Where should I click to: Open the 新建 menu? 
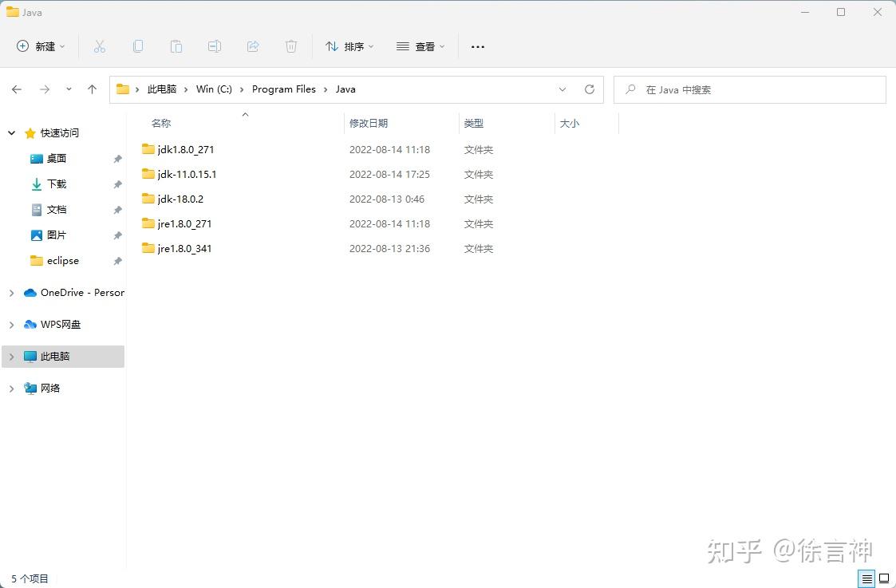[x=40, y=46]
